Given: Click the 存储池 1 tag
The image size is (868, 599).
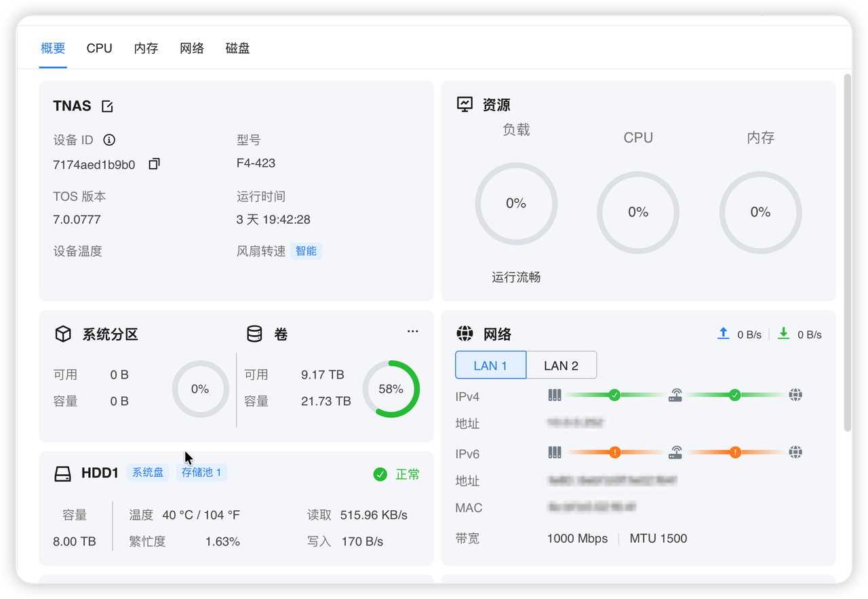Looking at the screenshot, I should [x=201, y=472].
